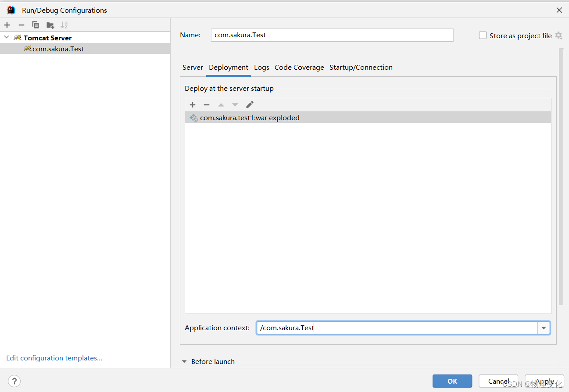The height and width of the screenshot is (392, 569).
Task: Open Edit configuration templates
Action: click(54, 358)
